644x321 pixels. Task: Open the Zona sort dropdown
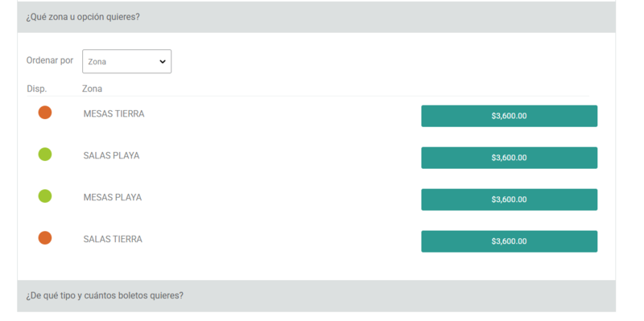pos(127,62)
